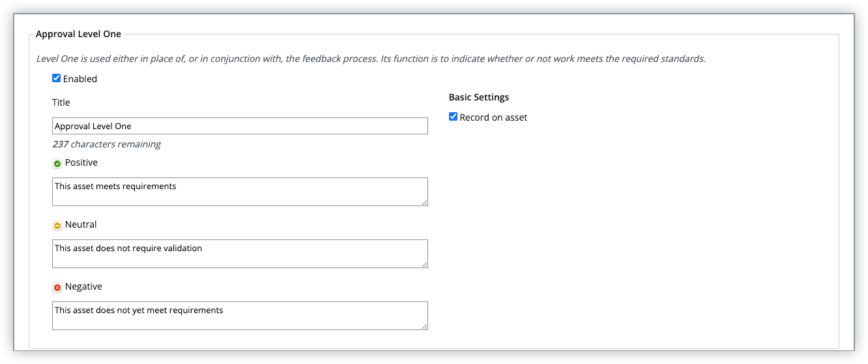Focus the Positive text box
This screenshot has width=868, height=364.
point(240,192)
